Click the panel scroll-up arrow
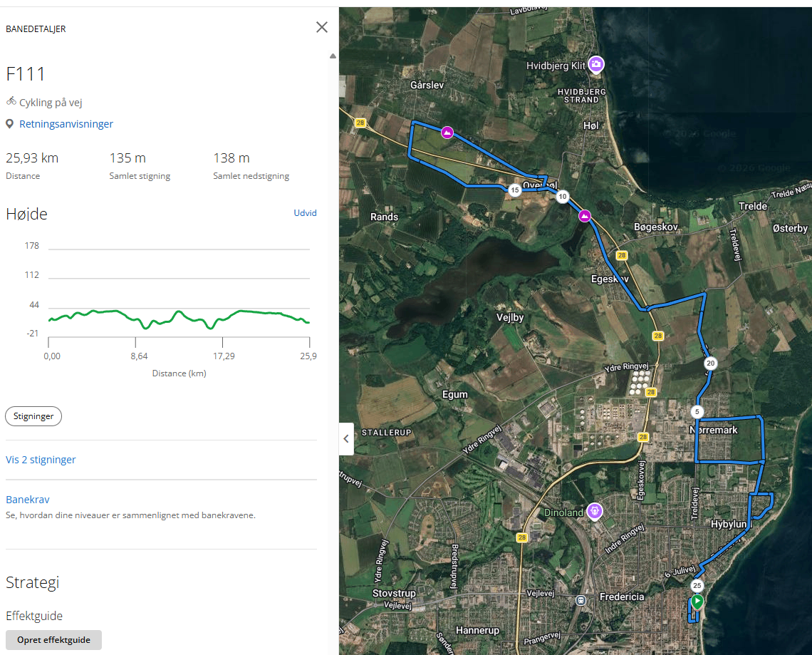812x655 pixels. click(x=333, y=56)
